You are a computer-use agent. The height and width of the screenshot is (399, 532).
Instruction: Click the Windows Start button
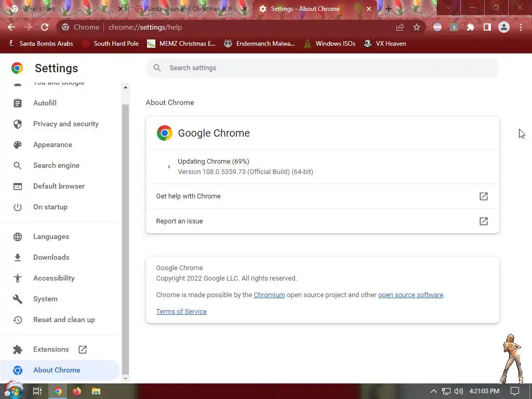(14, 391)
